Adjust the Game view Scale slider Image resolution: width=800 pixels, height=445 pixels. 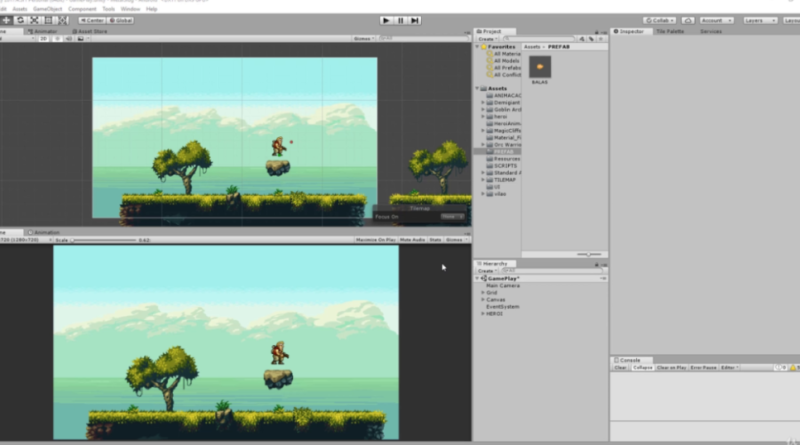(x=104, y=240)
